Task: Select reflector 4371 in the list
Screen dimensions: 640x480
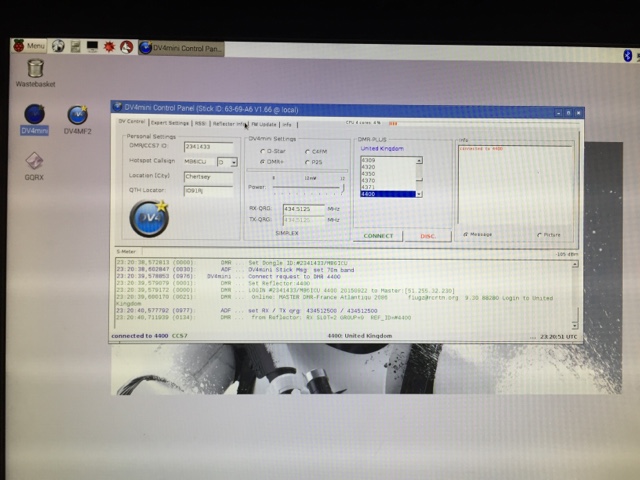Action: pos(388,187)
